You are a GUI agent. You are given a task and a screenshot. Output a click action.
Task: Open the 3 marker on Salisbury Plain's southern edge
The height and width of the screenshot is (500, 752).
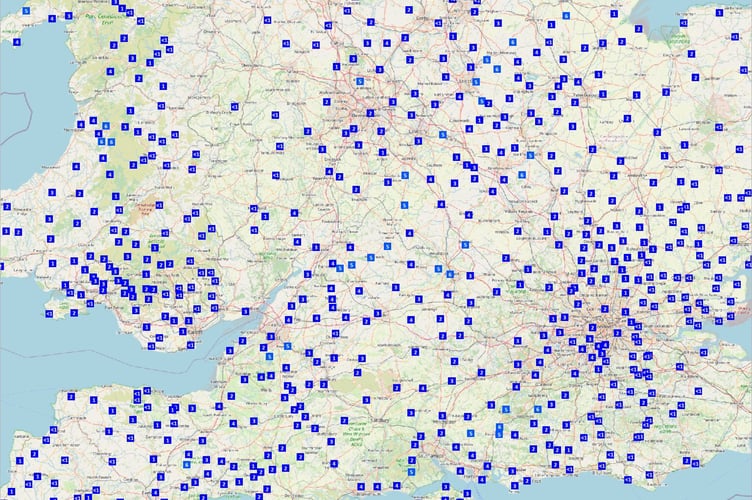(x=367, y=399)
